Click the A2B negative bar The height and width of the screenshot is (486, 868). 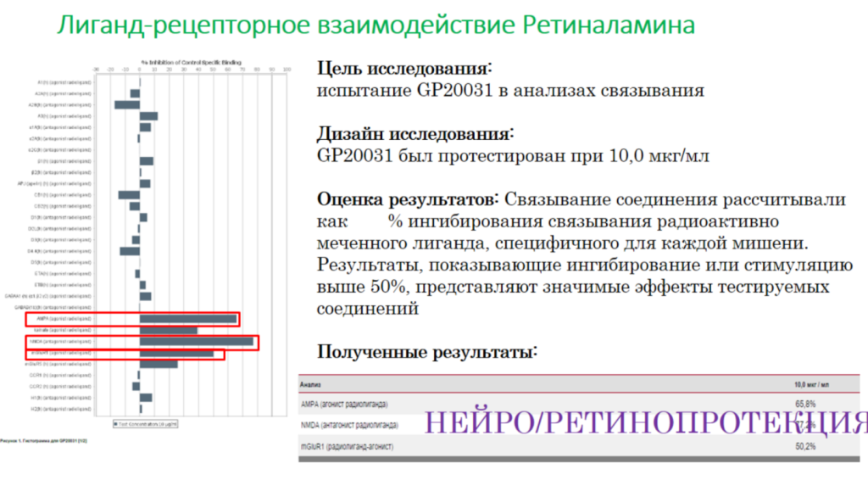127,104
